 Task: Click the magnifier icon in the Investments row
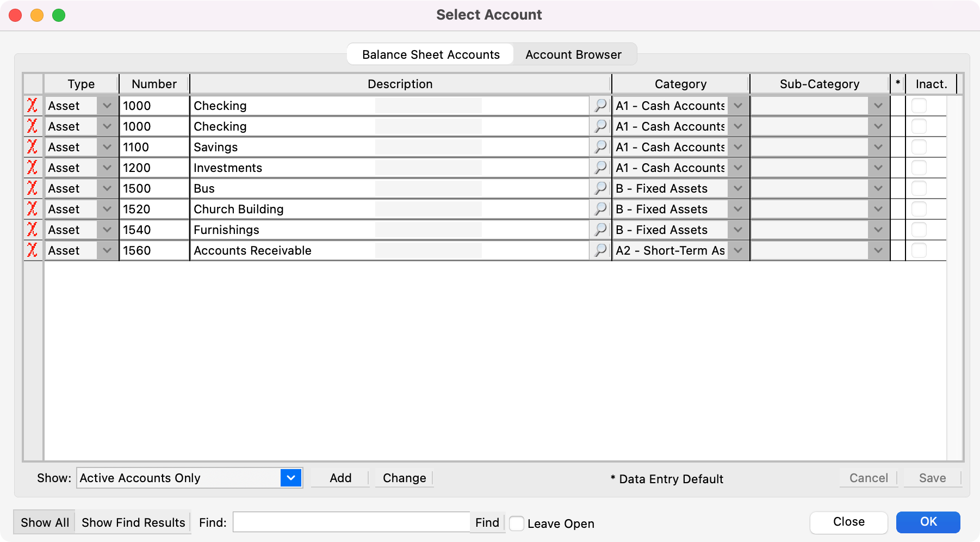[600, 168]
